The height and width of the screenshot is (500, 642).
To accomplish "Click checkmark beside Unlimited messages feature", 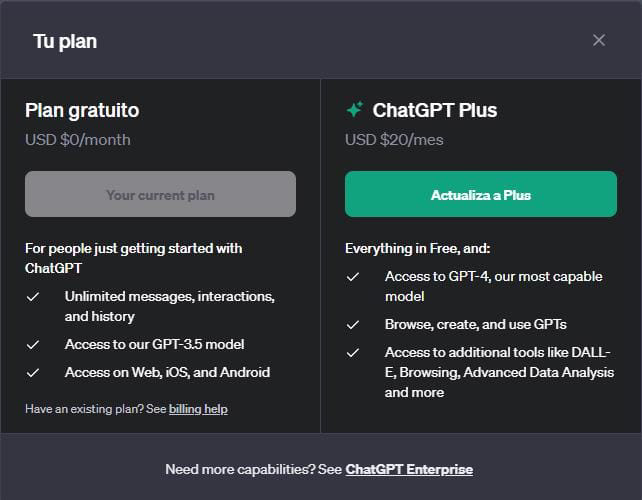I will 33,297.
